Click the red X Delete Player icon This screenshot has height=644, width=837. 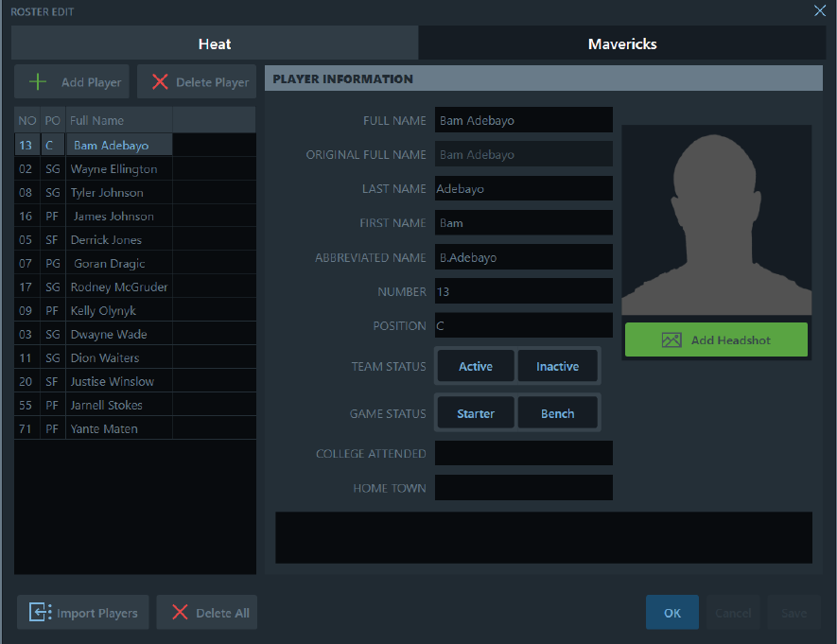point(160,82)
